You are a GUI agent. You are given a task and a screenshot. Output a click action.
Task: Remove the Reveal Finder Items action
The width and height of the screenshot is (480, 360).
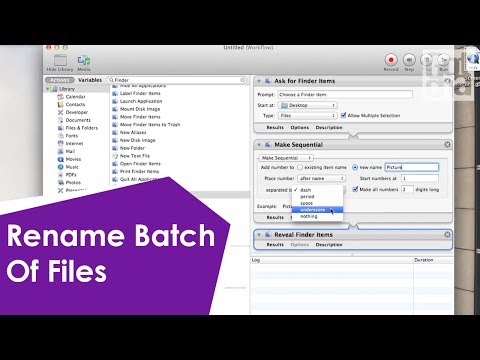pyautogui.click(x=447, y=235)
